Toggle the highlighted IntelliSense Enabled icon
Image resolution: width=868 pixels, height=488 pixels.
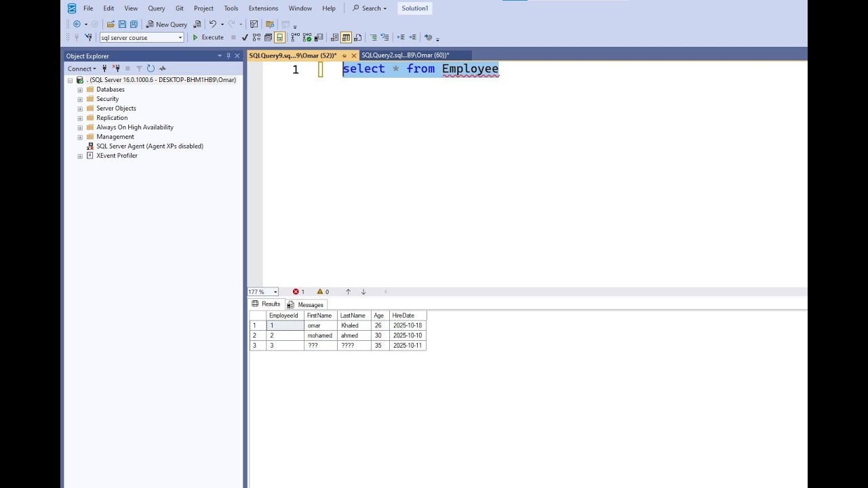[279, 37]
